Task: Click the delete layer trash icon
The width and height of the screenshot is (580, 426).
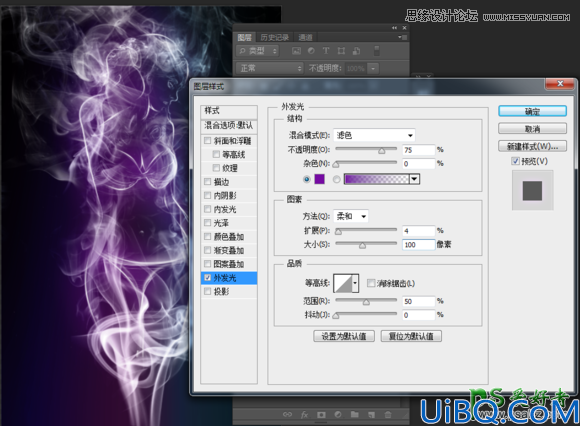Action: coord(388,415)
